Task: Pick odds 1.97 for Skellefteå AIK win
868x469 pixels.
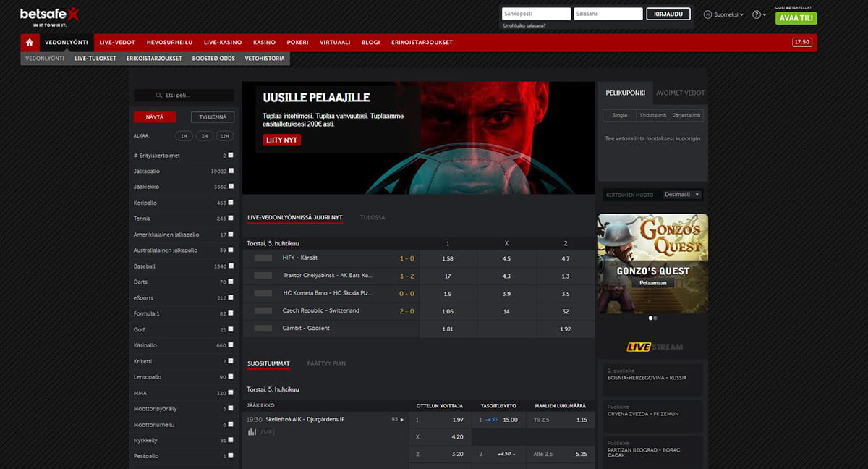Action: tap(441, 420)
